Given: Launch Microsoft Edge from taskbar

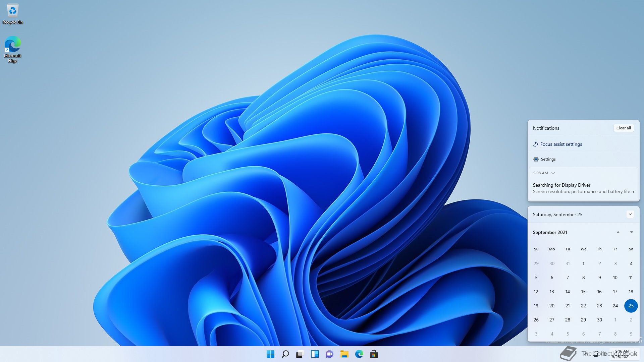Looking at the screenshot, I should coord(359,354).
